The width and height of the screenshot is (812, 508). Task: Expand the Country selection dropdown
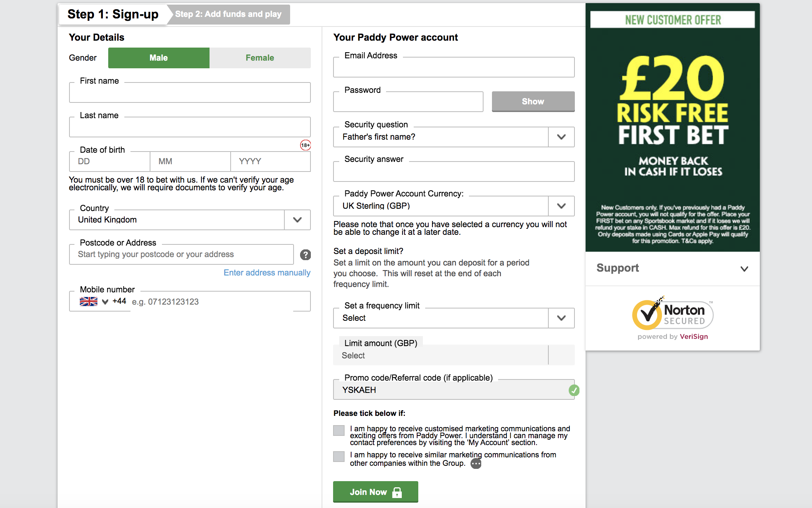[297, 220]
